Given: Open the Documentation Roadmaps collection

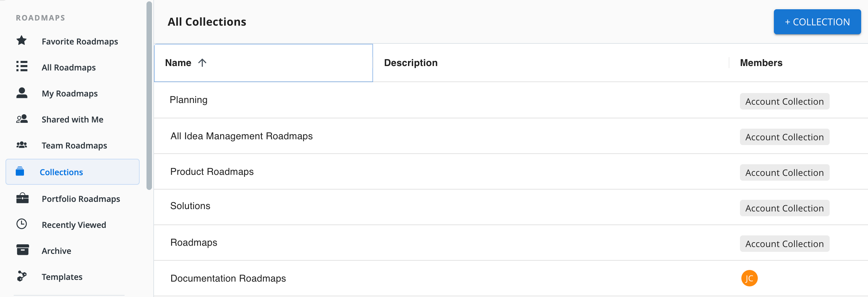Looking at the screenshot, I should coord(228,279).
